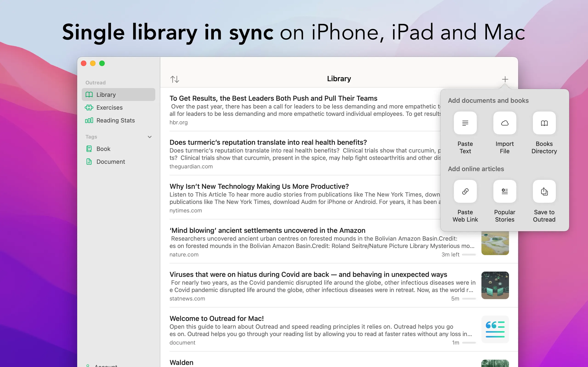The width and height of the screenshot is (588, 367).
Task: Click the sort arrows icon
Action: click(175, 79)
